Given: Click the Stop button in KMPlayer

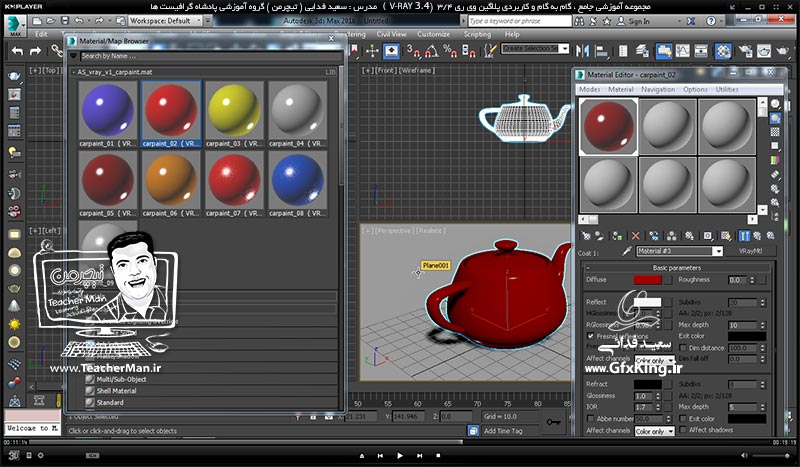Looking at the screenshot, I should pos(438,455).
